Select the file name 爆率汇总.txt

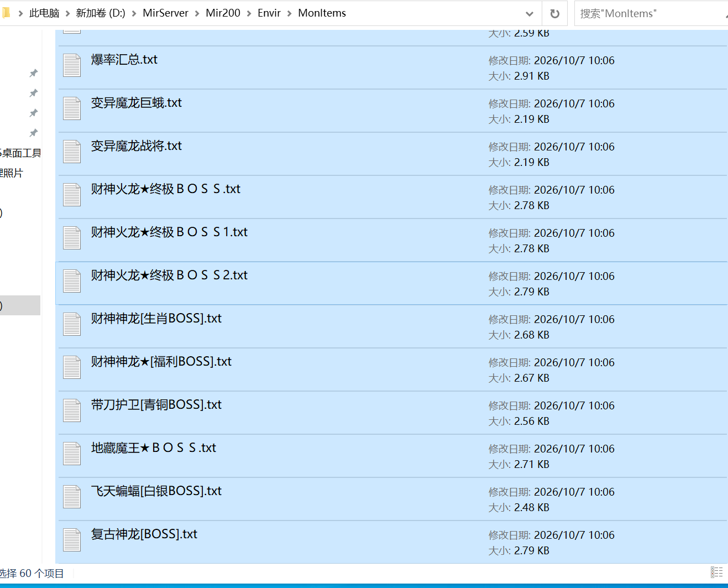pyautogui.click(x=124, y=60)
